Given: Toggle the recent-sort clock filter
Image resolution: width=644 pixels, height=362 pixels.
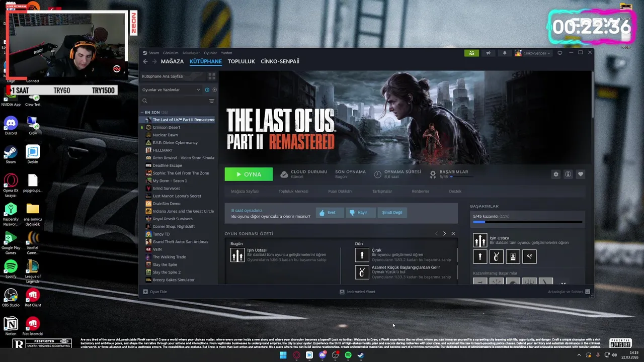Looking at the screenshot, I should point(207,89).
